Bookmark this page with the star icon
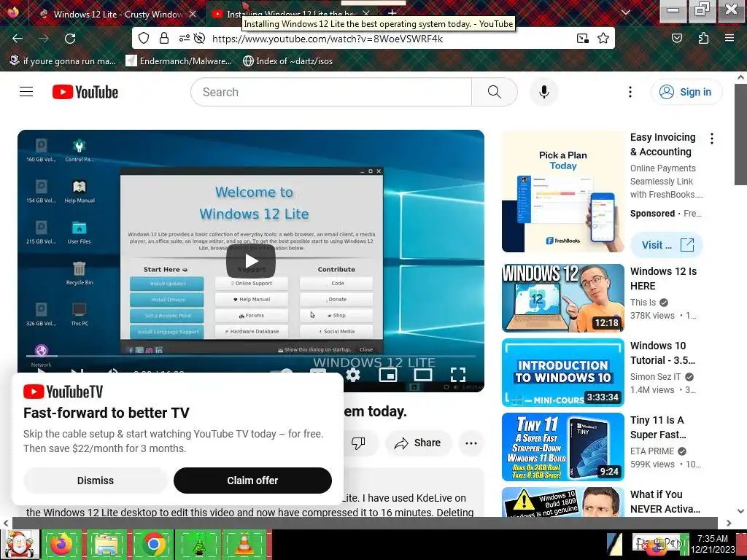Viewport: 747px width, 560px height. pos(603,38)
